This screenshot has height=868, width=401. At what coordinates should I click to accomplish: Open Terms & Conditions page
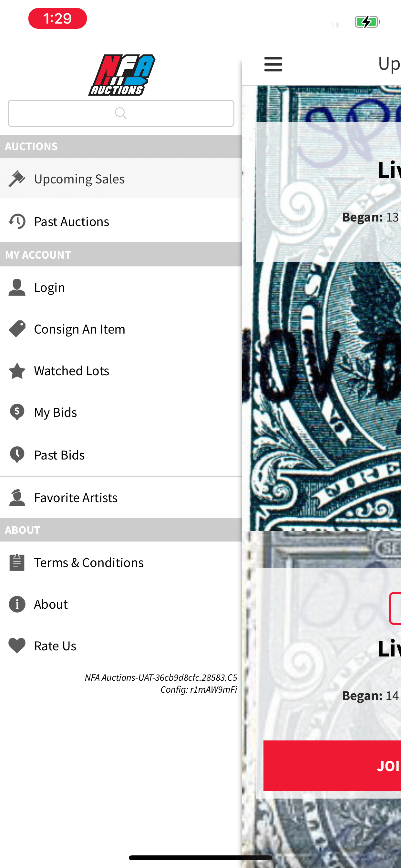pos(121,563)
